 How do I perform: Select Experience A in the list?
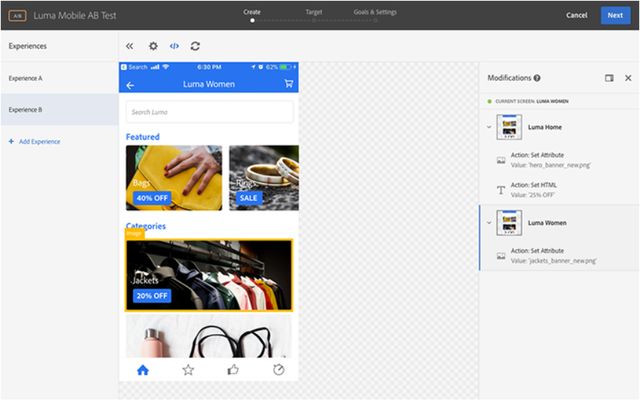(x=59, y=78)
